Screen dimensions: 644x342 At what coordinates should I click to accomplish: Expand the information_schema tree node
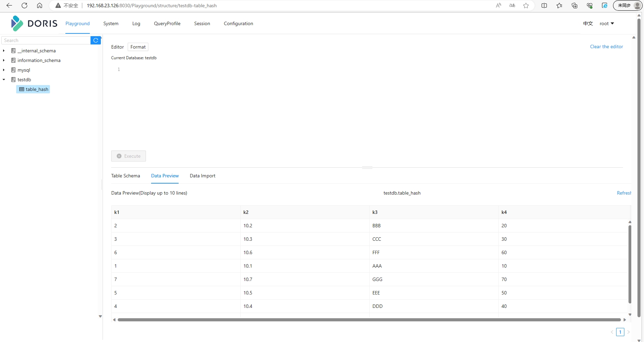point(4,60)
